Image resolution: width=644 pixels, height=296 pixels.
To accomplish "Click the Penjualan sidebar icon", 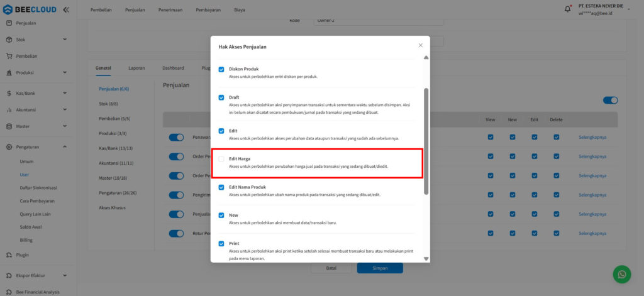I will 9,23.
